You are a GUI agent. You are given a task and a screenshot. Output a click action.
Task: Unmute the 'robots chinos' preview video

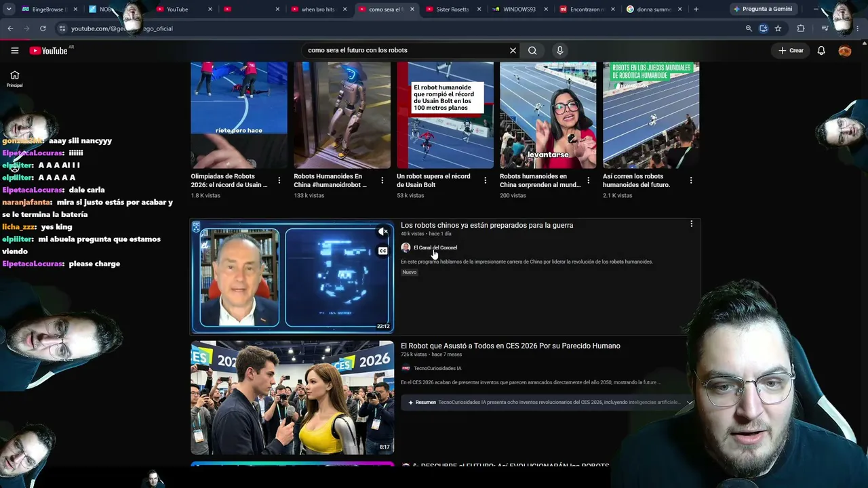pos(383,232)
